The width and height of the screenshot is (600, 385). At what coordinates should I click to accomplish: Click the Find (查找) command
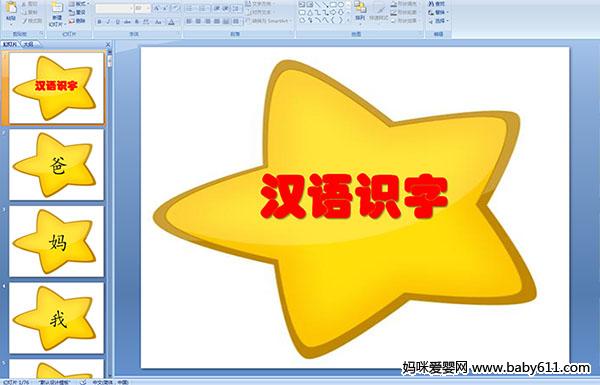point(437,4)
